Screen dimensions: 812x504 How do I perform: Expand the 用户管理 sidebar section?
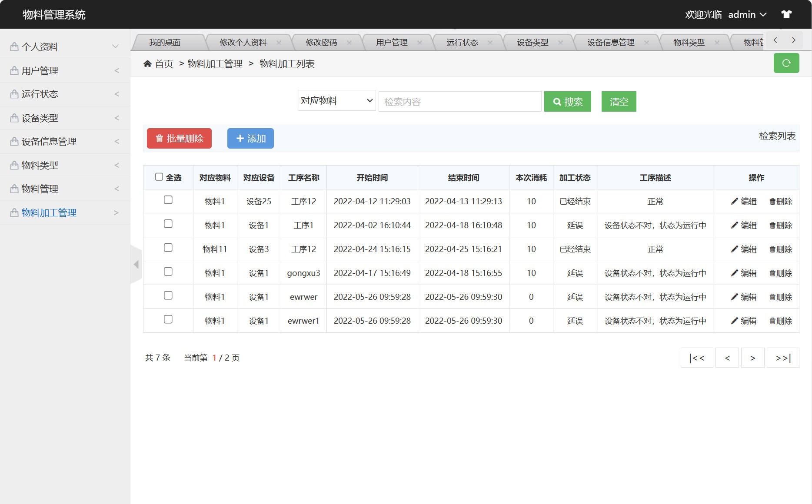[x=64, y=70]
